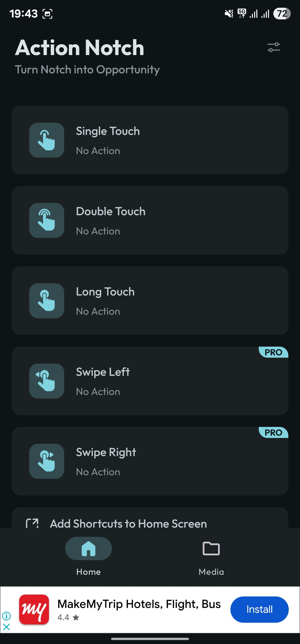The image size is (300, 644).
Task: Install the MakeMyTrip app
Action: tap(259, 609)
